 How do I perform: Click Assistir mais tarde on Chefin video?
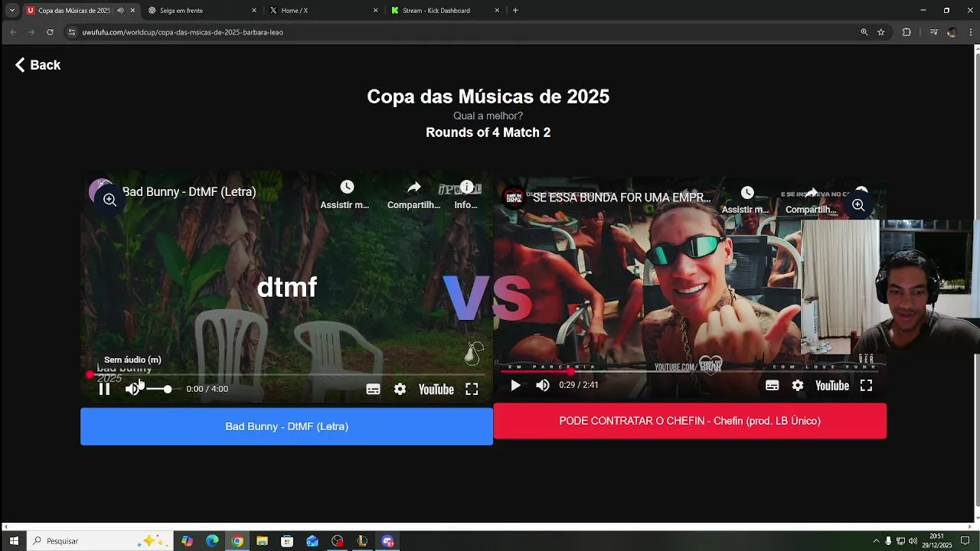pos(746,201)
